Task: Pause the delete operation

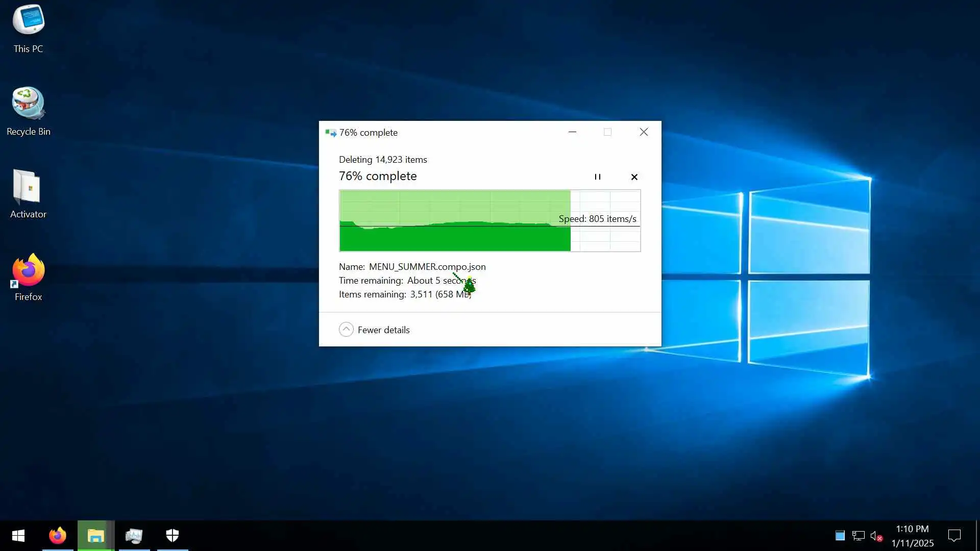Action: pos(597,177)
